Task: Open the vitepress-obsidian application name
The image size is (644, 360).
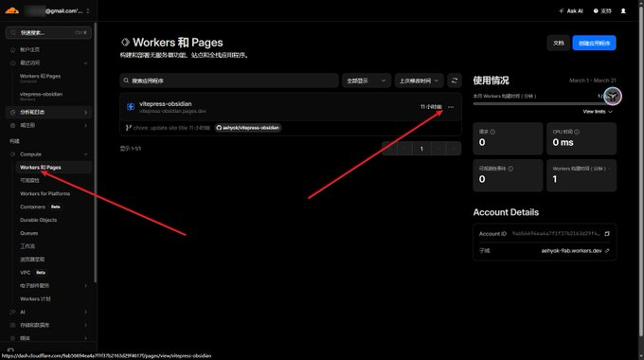Action: (165, 104)
